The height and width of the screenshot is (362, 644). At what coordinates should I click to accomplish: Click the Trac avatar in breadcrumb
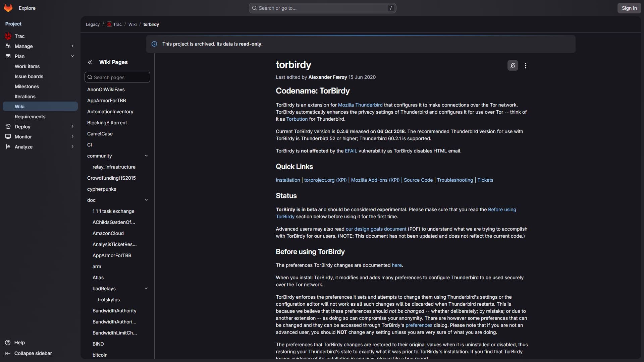point(109,24)
